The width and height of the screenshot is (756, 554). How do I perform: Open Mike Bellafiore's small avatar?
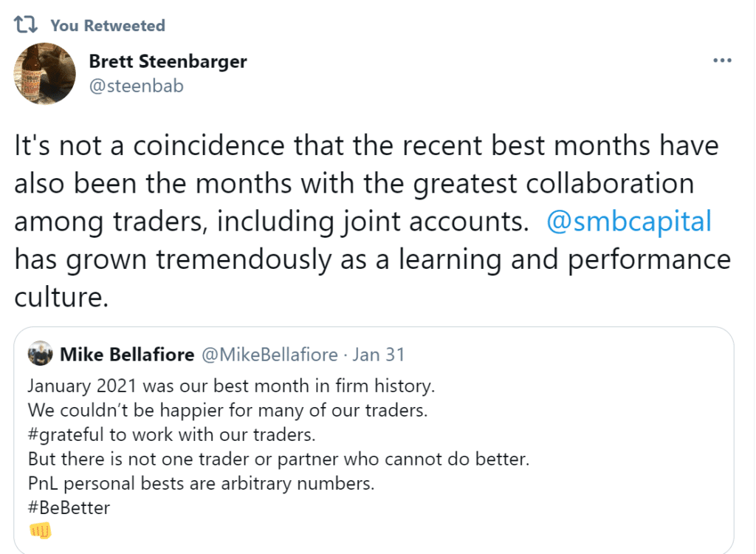[40, 354]
